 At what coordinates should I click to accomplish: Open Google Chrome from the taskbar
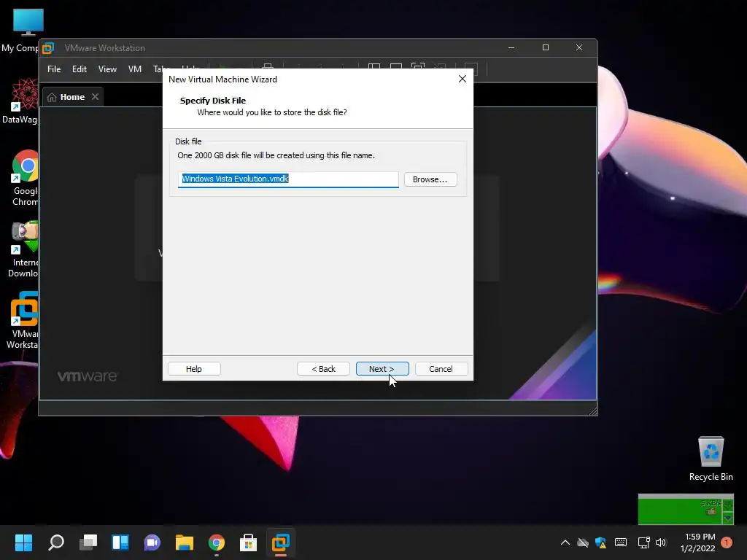[x=216, y=542]
